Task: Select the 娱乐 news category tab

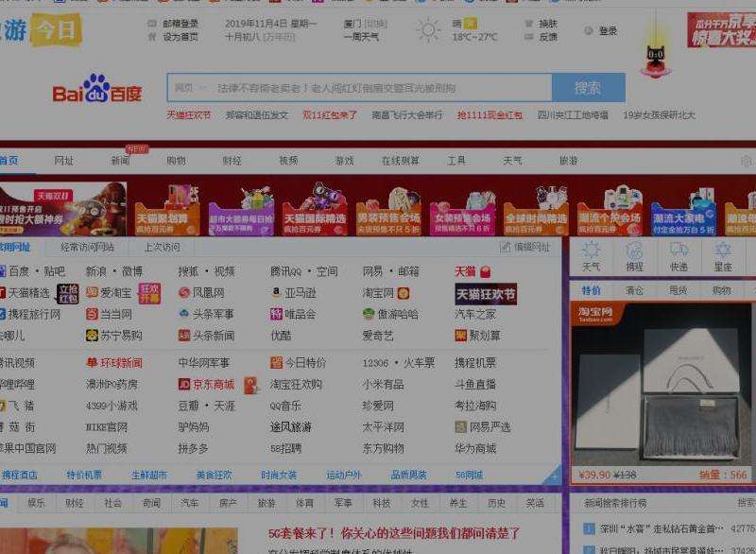Action: [x=36, y=503]
